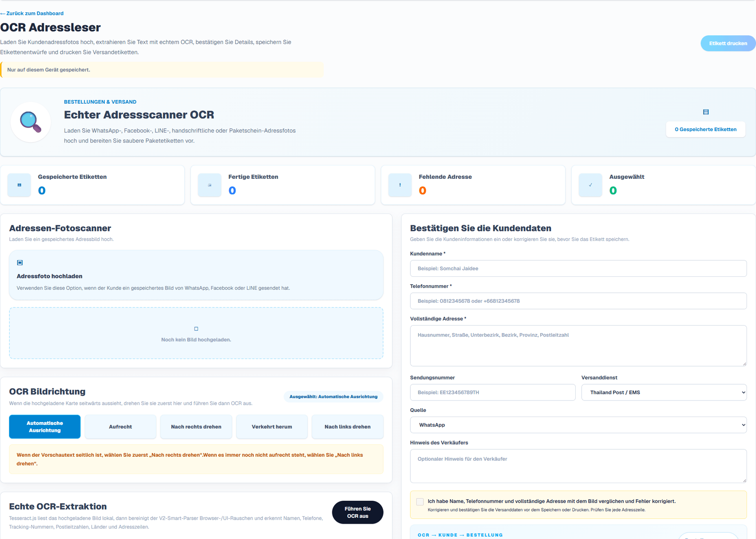
Task: Click the Noch kein Bild hochgeladen dropzone
Action: click(196, 333)
